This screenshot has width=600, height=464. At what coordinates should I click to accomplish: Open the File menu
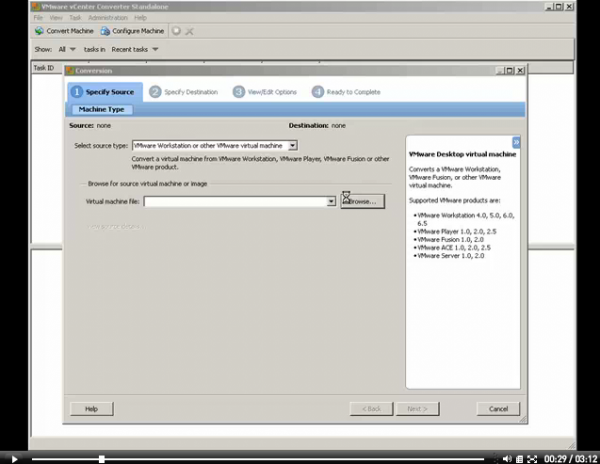click(x=39, y=18)
